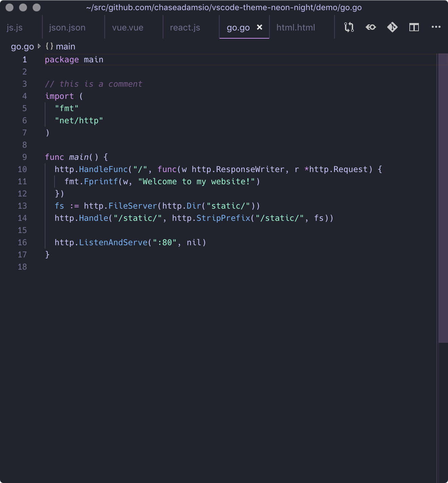The image size is (448, 483).
Task: Click the braces symbol icon in breadcrumb
Action: pyautogui.click(x=49, y=46)
